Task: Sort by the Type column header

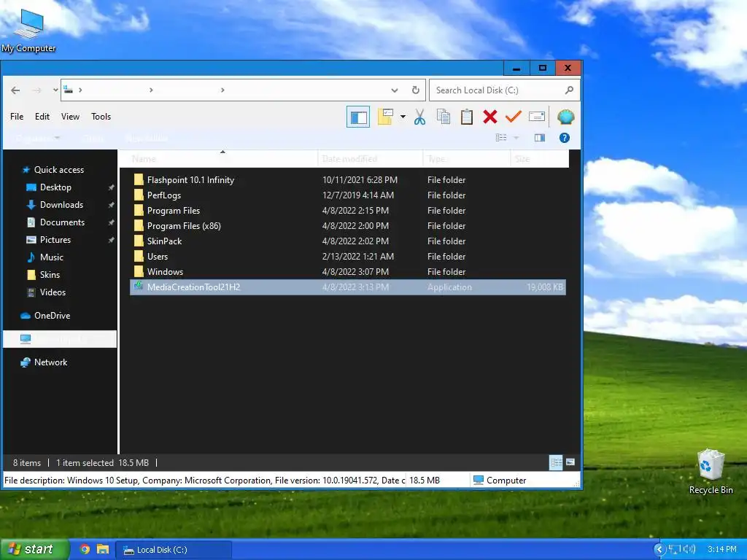Action: (x=466, y=158)
